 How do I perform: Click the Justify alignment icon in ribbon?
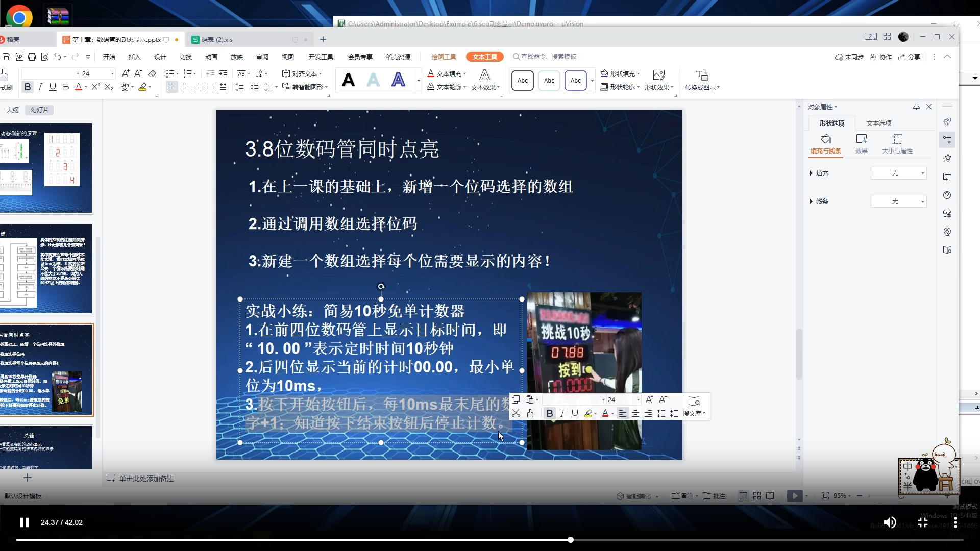pos(210,87)
